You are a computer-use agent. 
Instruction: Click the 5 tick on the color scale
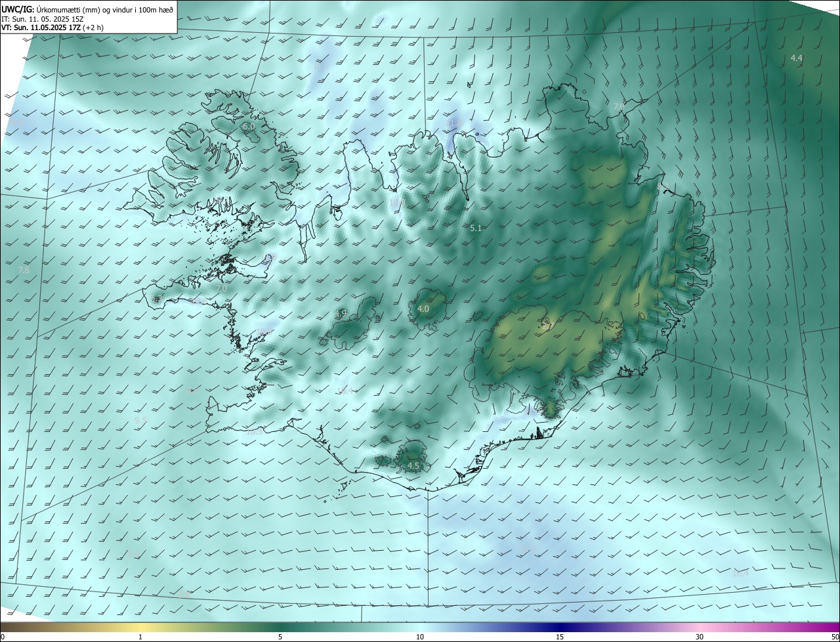coord(280,637)
